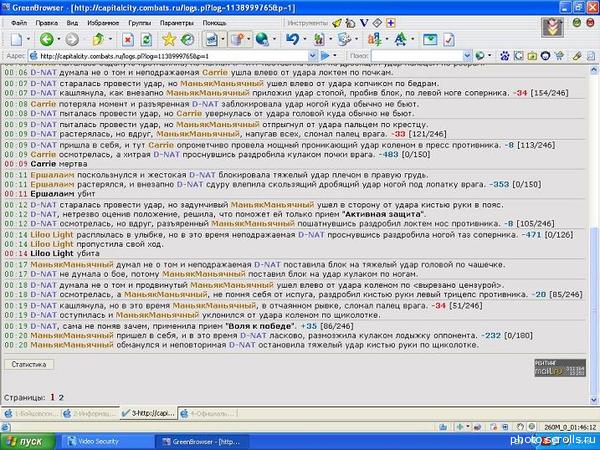Open the Правка menu
The height and width of the screenshot is (450, 600).
click(x=47, y=23)
